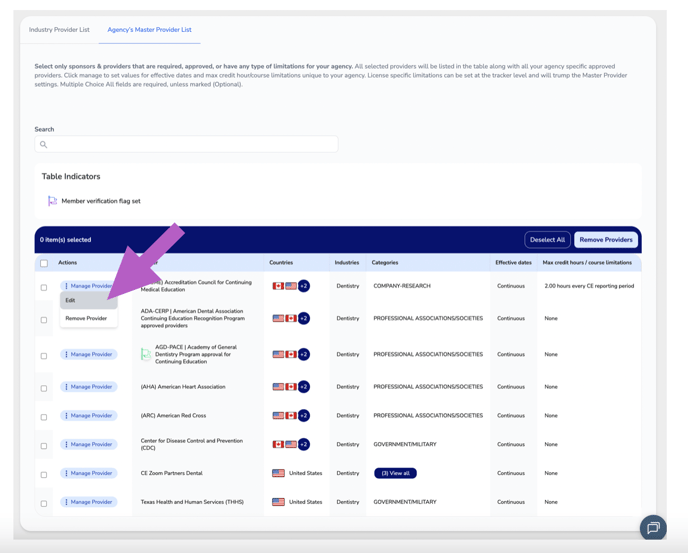The width and height of the screenshot is (688, 553).
Task: Click the Deselect All button
Action: 547,240
